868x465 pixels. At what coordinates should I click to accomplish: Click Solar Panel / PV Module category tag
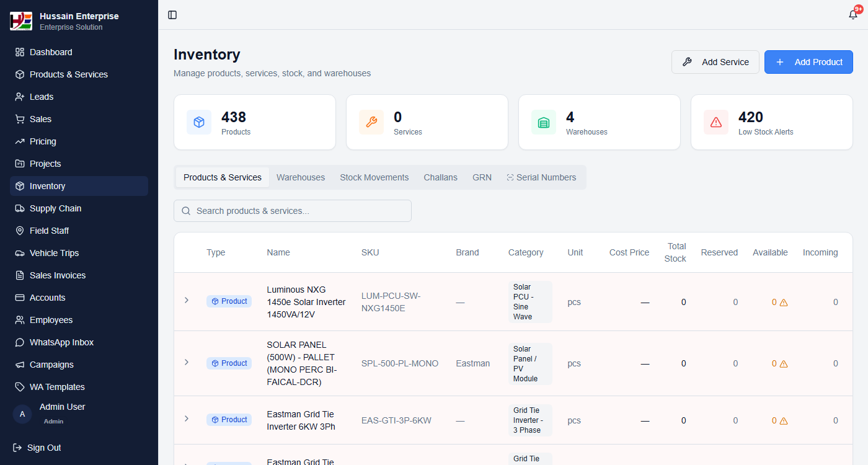[530, 364]
